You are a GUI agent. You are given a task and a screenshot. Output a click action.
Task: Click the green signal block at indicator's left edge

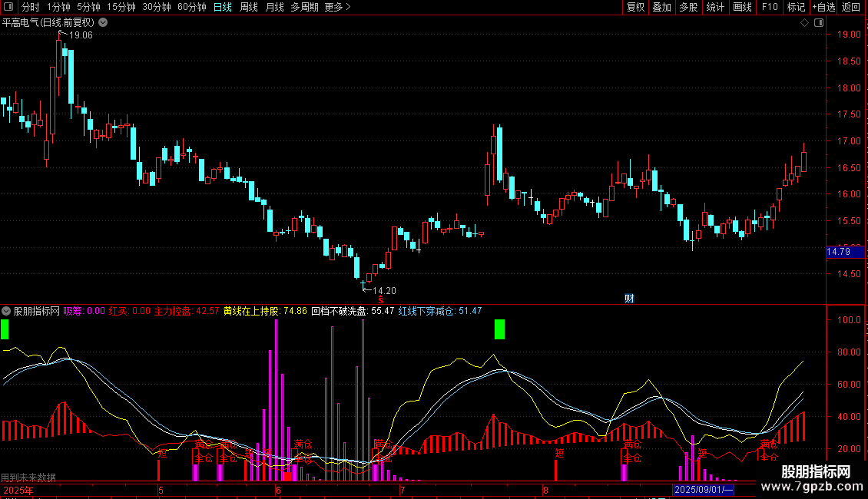click(x=5, y=329)
